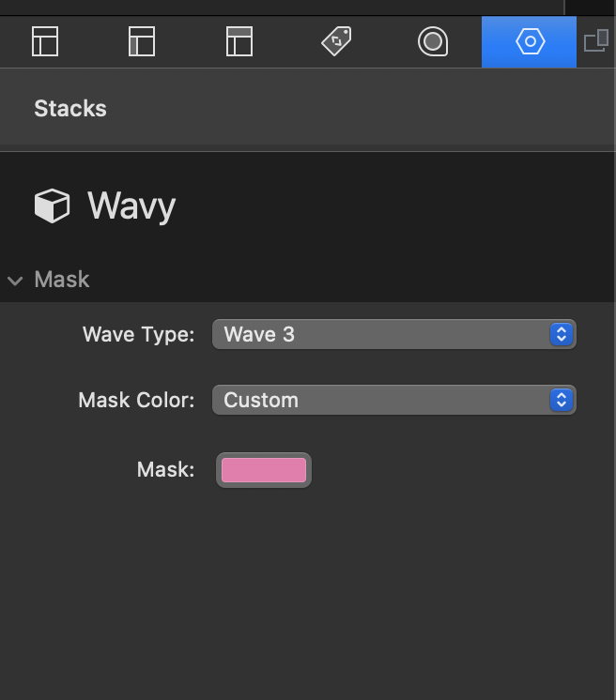Viewport: 616px width, 700px height.
Task: Open the Mask Color dropdown set to Custom
Action: [x=394, y=400]
